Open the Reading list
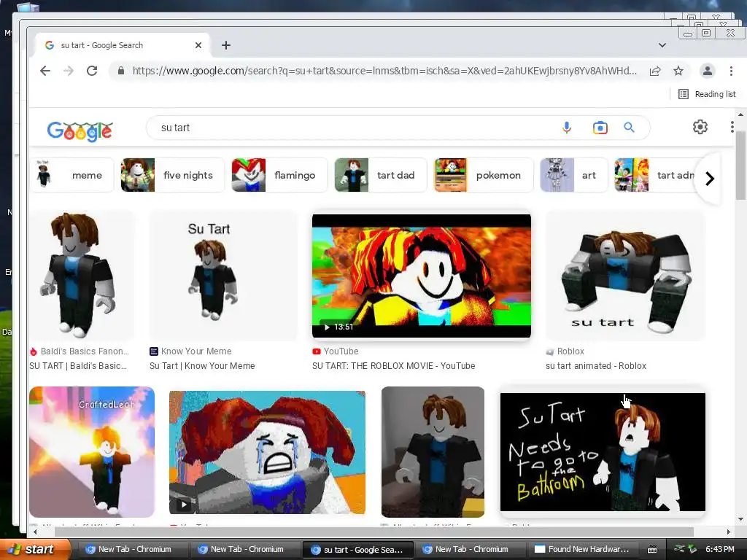 point(708,94)
